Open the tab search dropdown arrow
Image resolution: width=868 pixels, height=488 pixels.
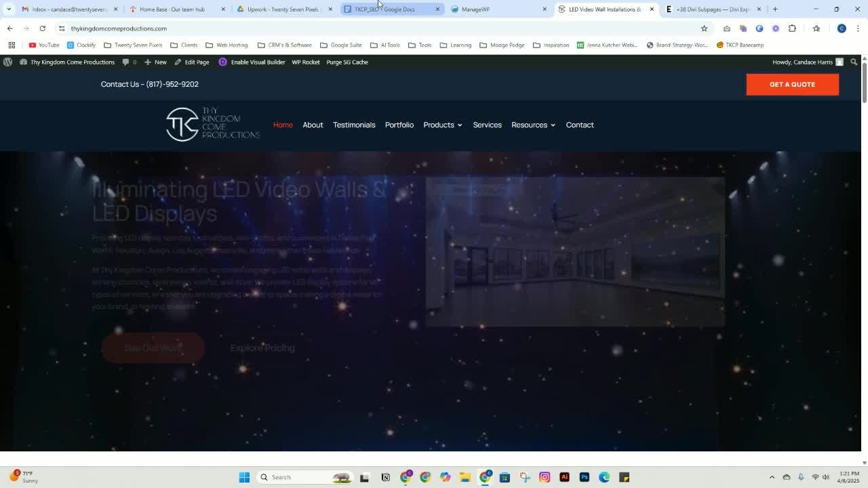click(9, 9)
